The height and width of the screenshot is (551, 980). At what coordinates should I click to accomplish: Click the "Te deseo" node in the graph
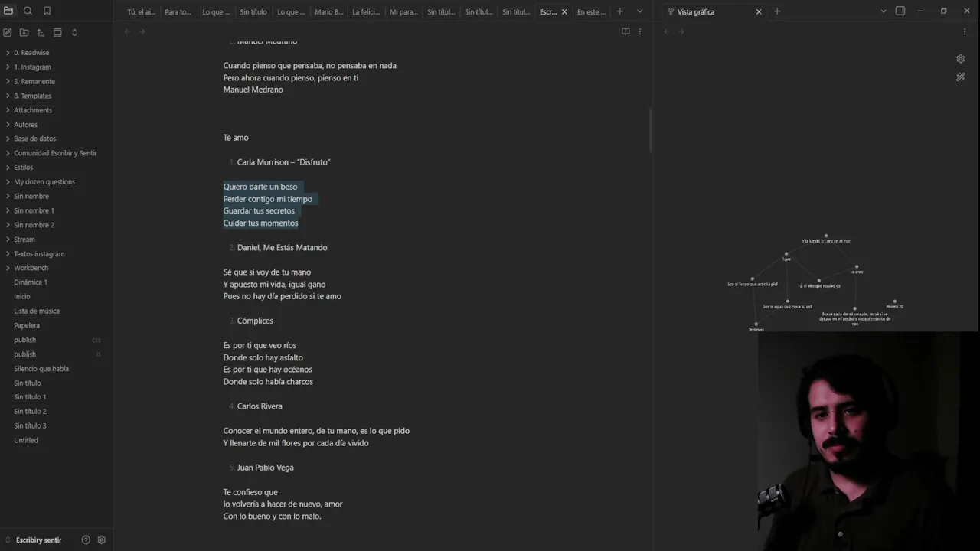click(x=756, y=324)
